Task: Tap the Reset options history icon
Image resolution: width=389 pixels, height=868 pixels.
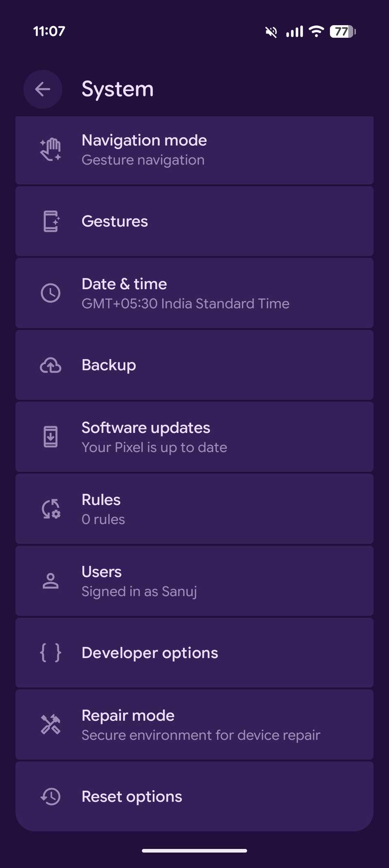Action: [51, 797]
